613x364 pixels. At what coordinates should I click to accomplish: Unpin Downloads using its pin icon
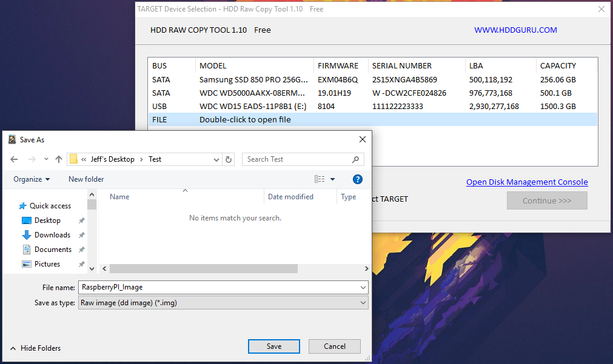[81, 235]
